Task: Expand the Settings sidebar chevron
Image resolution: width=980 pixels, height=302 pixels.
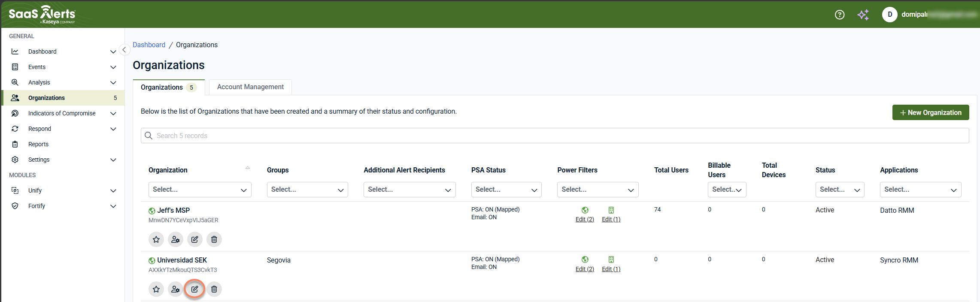Action: [113, 160]
